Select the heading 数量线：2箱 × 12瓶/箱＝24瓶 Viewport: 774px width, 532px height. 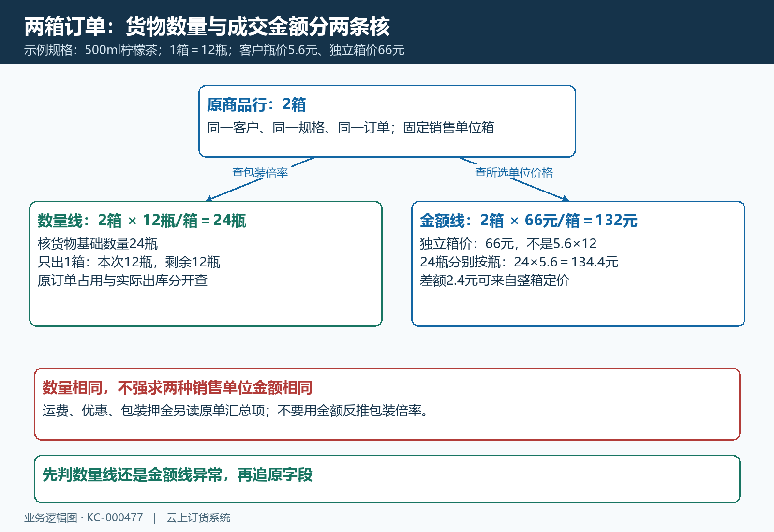pos(142,221)
